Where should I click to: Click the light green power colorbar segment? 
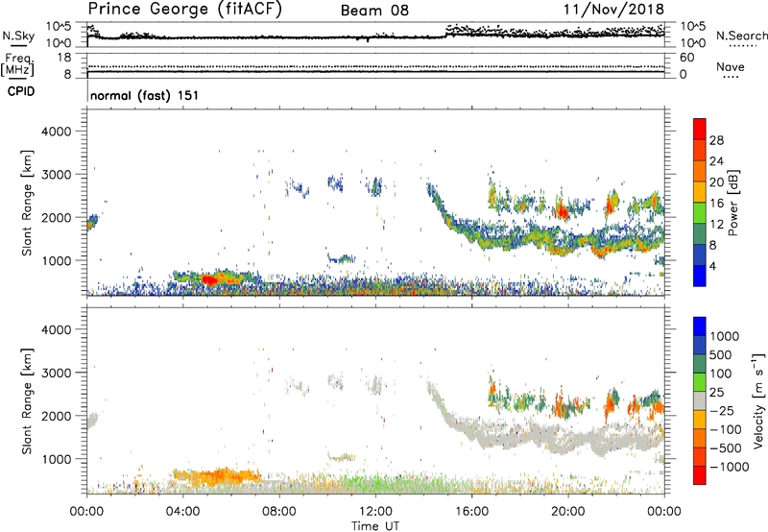tap(700, 213)
